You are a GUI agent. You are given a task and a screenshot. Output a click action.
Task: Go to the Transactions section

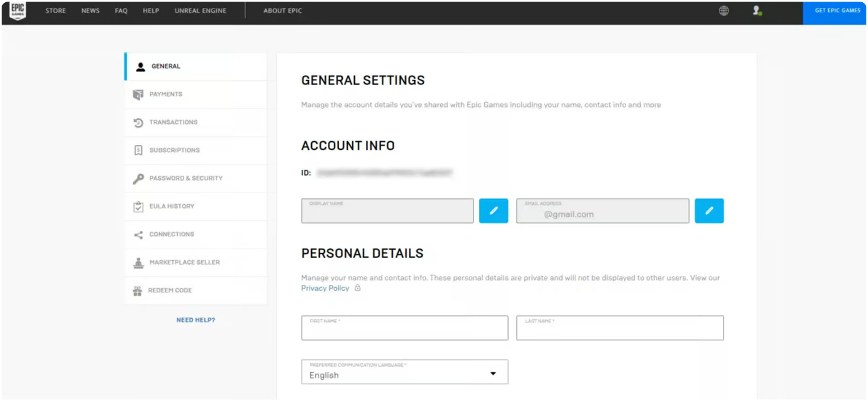(x=196, y=122)
